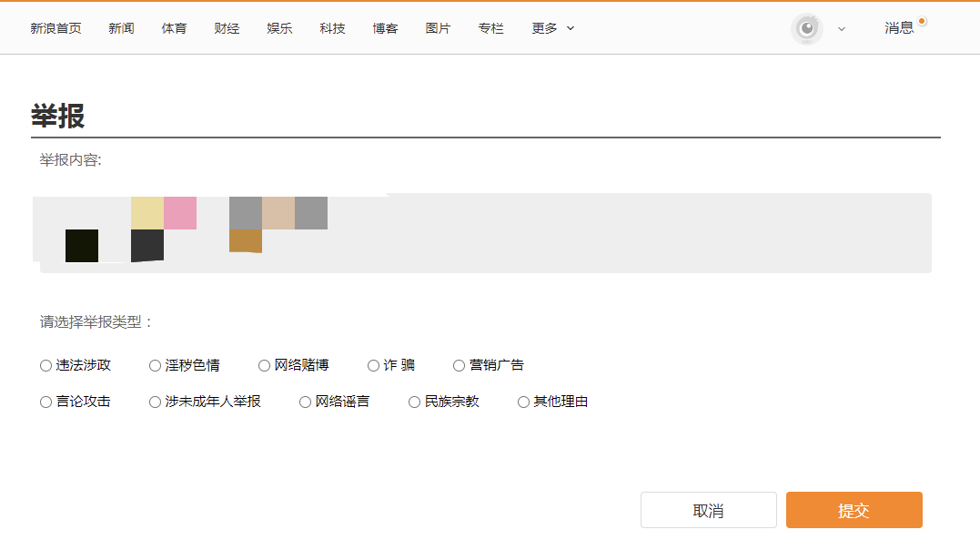Expand the 更多 menu
The height and width of the screenshot is (550, 980).
[x=552, y=28]
